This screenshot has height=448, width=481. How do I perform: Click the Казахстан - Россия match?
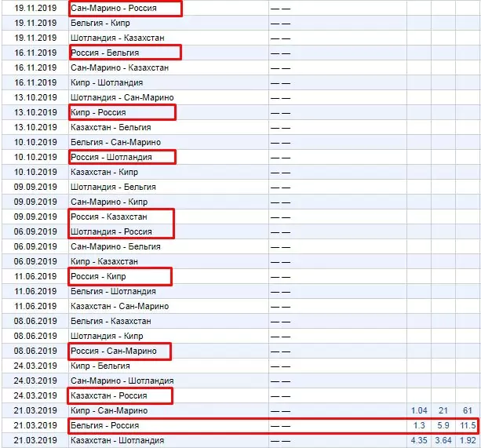tap(109, 396)
